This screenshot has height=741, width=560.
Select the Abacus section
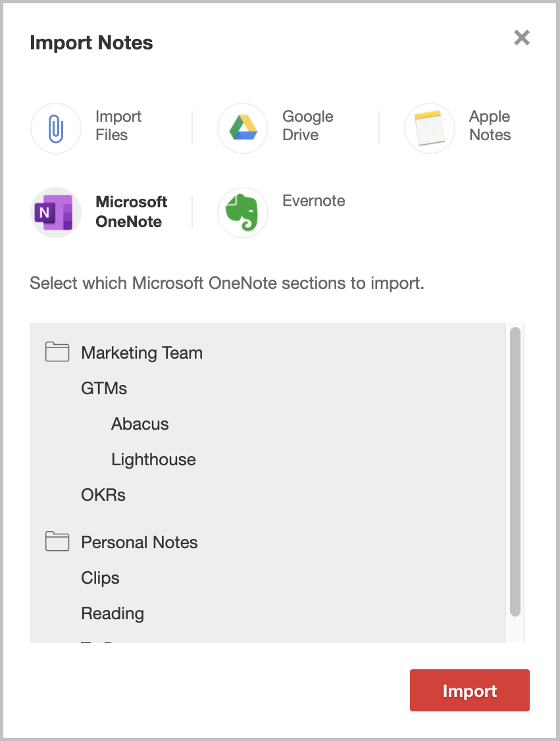pos(140,424)
